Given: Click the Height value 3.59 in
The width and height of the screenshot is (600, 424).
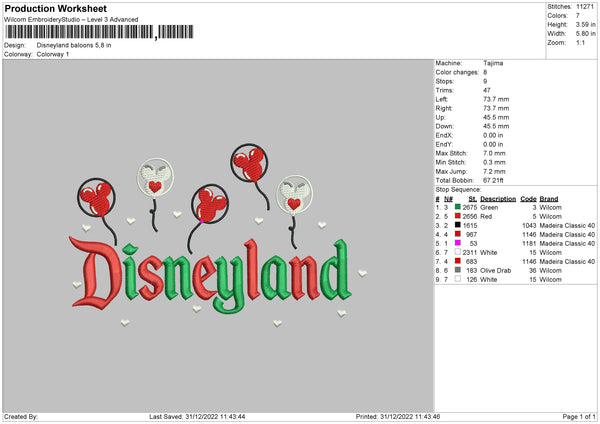Looking at the screenshot, I should [x=585, y=24].
